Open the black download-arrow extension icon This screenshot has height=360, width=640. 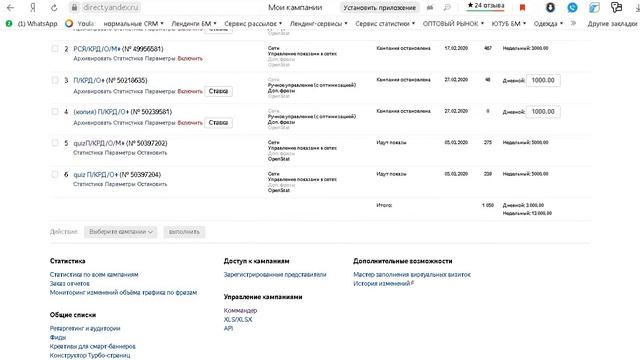pos(550,7)
